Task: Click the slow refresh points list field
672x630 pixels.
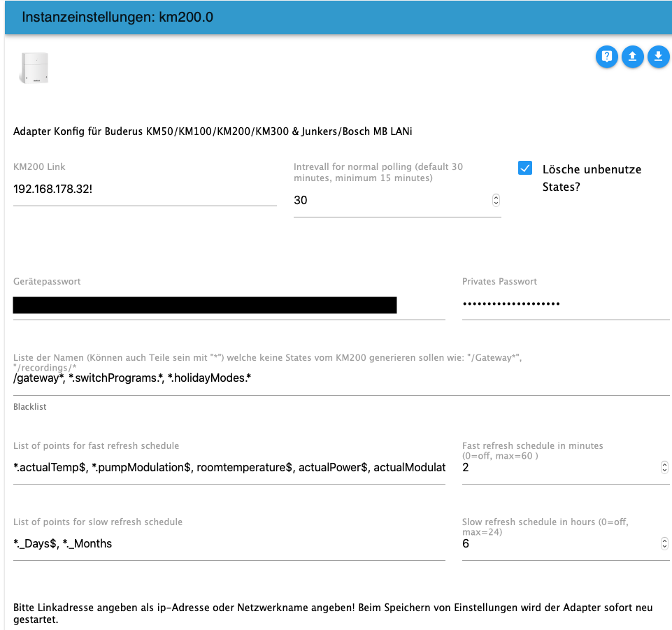Action: coord(229,544)
